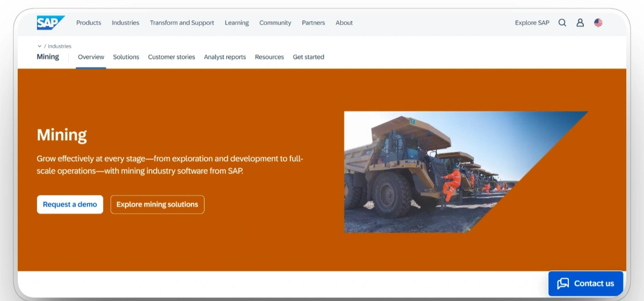The image size is (644, 301).
Task: Open Transform and Support menu
Action: pyautogui.click(x=182, y=23)
